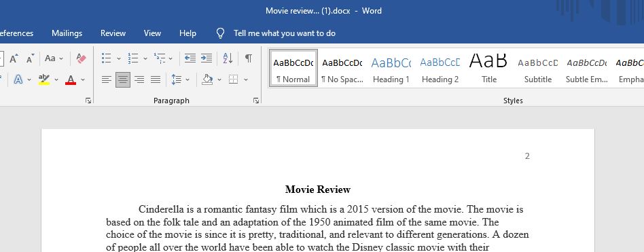Justify paragraph text

pos(156,79)
